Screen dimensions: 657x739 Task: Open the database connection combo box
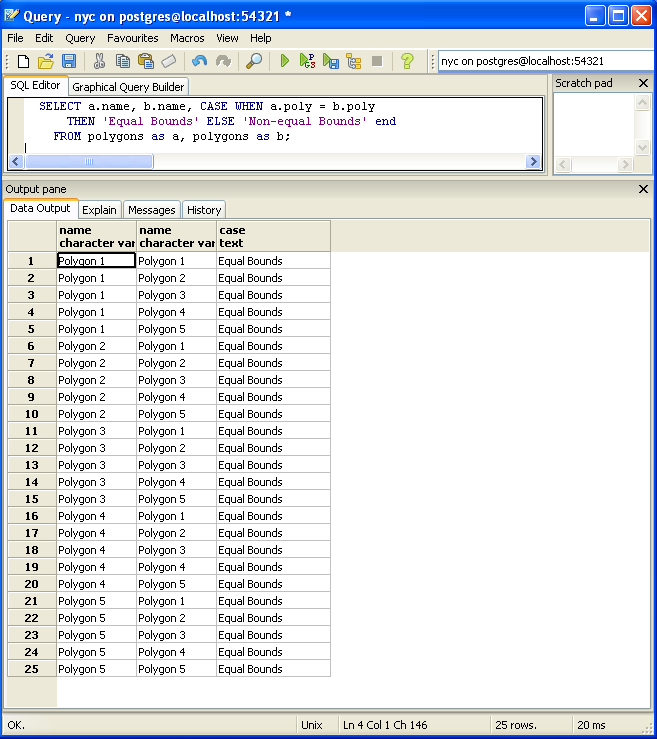pyautogui.click(x=547, y=61)
